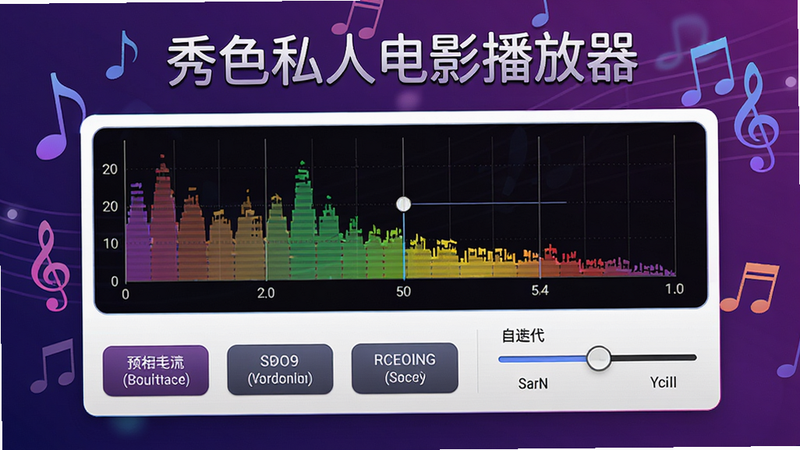800x450 pixels.
Task: Click the x-axis value 2.0
Action: [x=266, y=293]
